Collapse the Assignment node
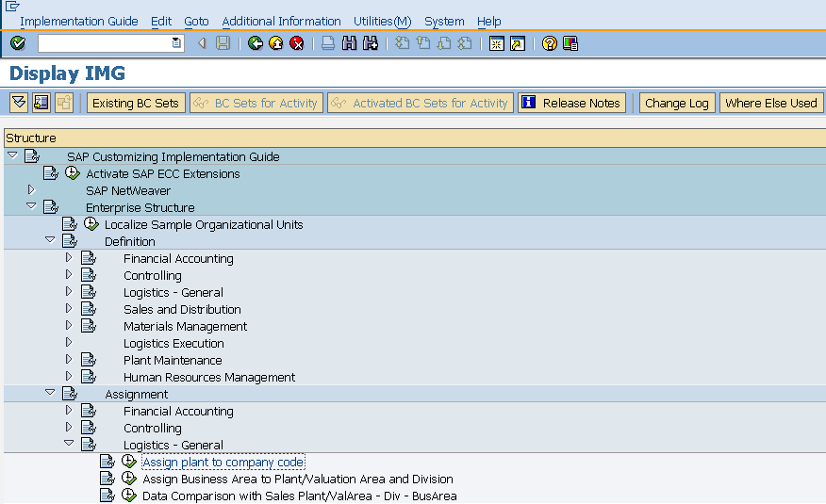This screenshot has height=504, width=826. pyautogui.click(x=50, y=393)
